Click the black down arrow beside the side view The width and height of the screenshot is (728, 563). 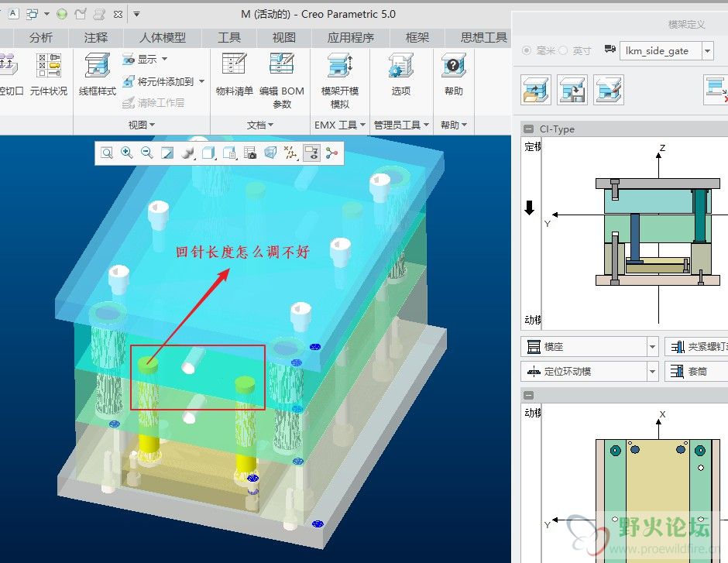(x=529, y=208)
